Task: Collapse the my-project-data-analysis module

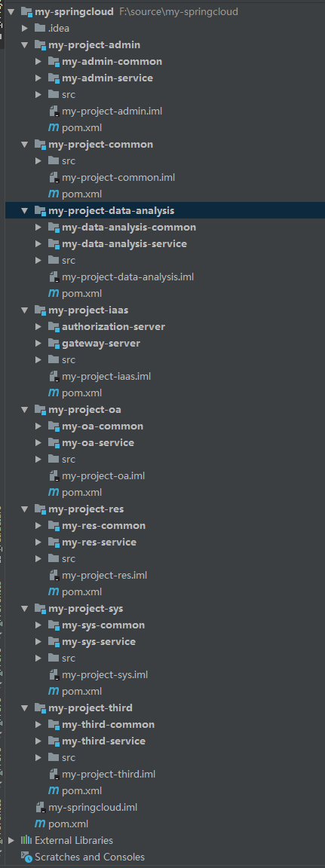Action: 24,211
